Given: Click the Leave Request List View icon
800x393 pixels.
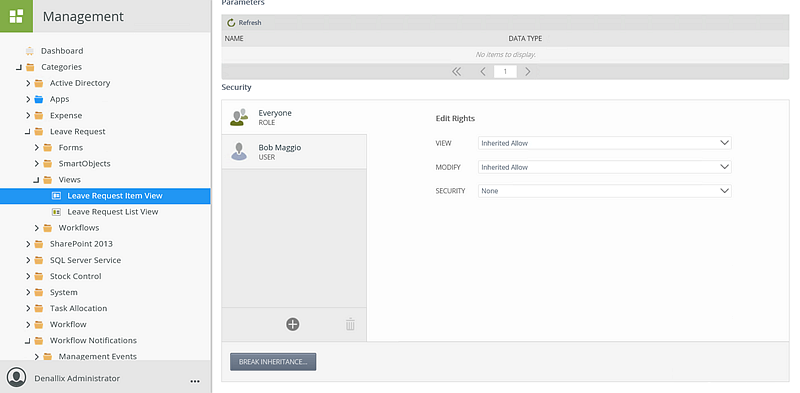Looking at the screenshot, I should (x=57, y=212).
